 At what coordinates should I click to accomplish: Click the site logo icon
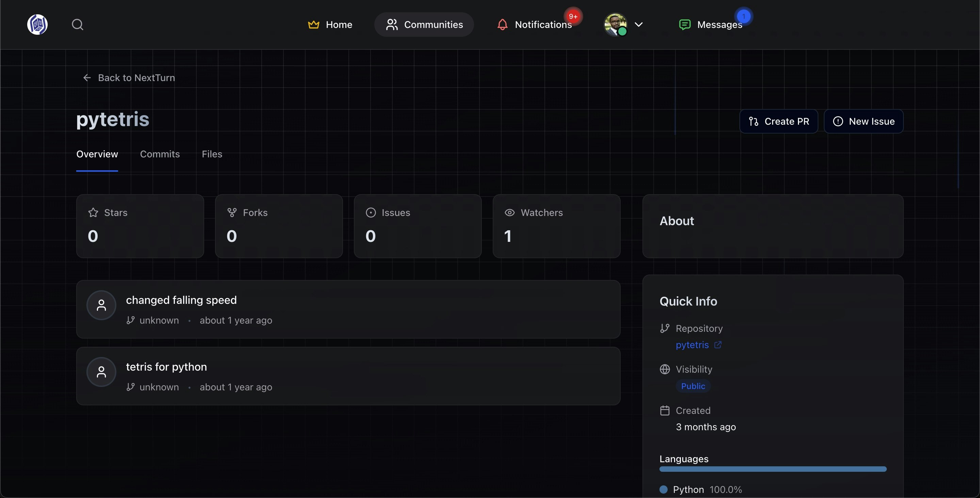point(37,25)
